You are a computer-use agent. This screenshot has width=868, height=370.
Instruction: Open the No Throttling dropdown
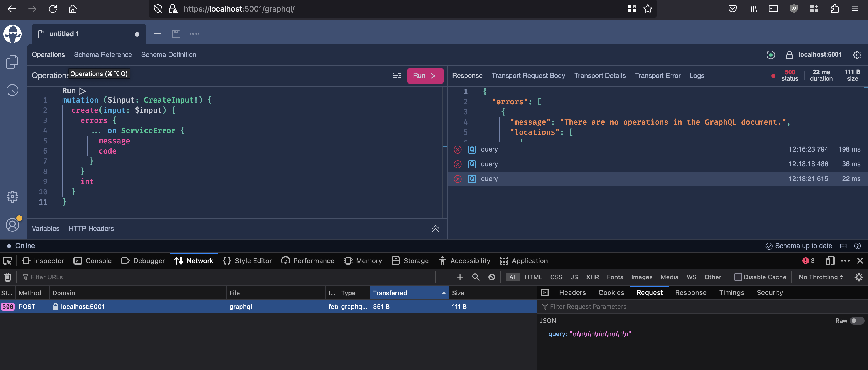coord(820,277)
